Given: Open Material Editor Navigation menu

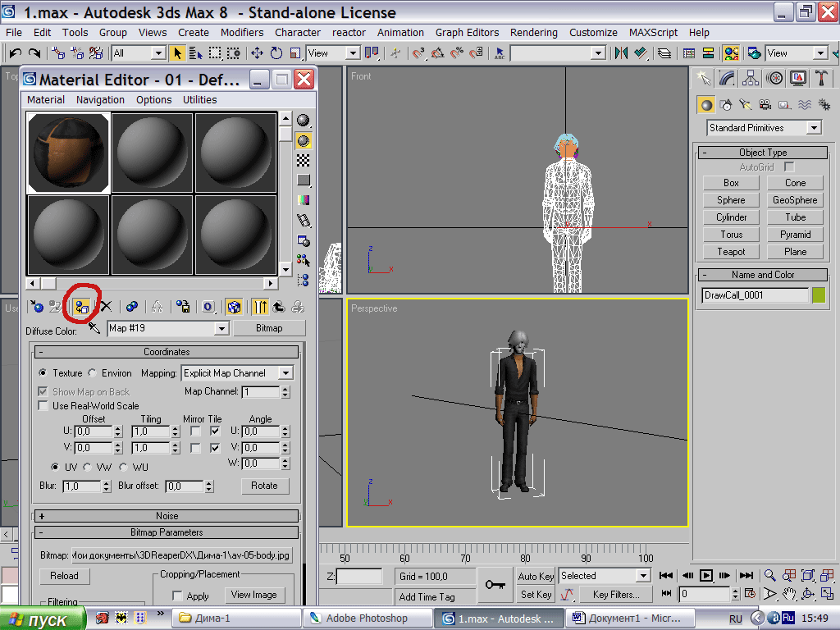Looking at the screenshot, I should click(100, 99).
